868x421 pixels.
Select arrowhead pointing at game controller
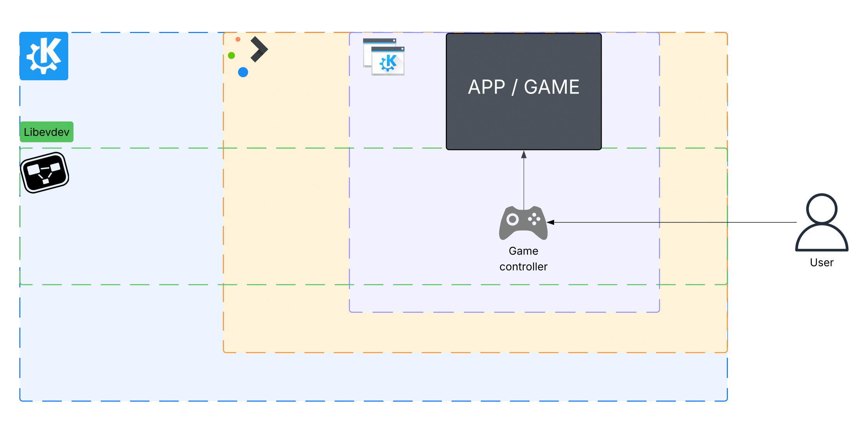(550, 222)
